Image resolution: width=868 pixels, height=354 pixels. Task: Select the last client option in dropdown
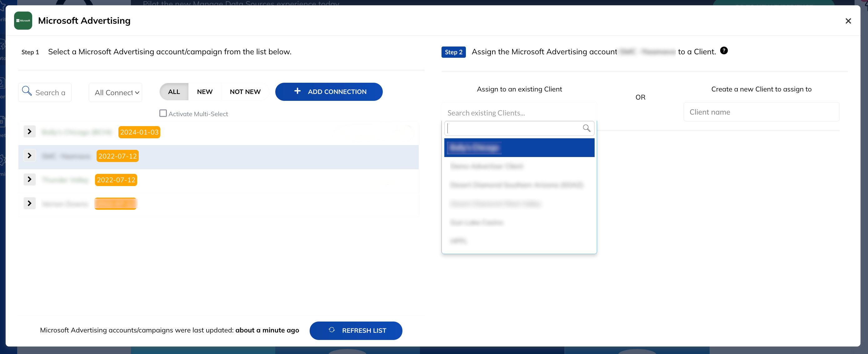[519, 241]
